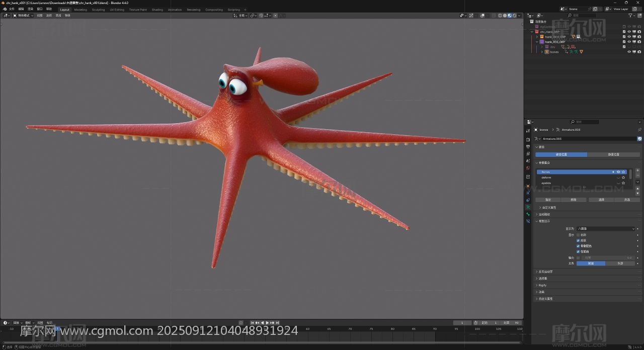This screenshot has width=644, height=350.
Task: Open the Modeling workspace tab
Action: 80,10
